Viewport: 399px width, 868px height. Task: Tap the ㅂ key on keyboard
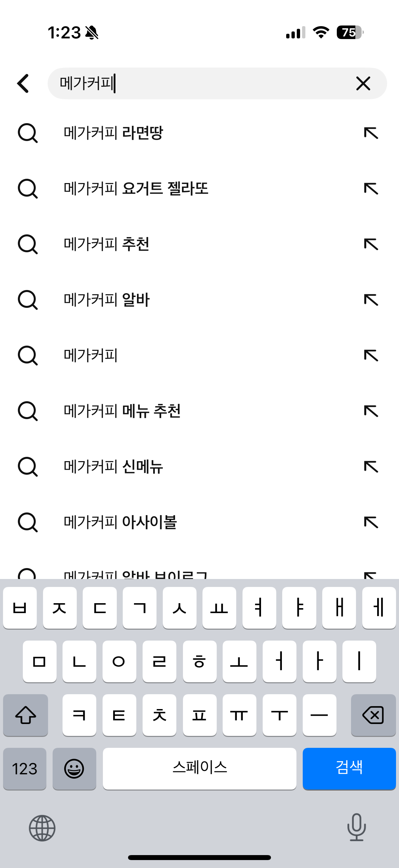pos(20,608)
